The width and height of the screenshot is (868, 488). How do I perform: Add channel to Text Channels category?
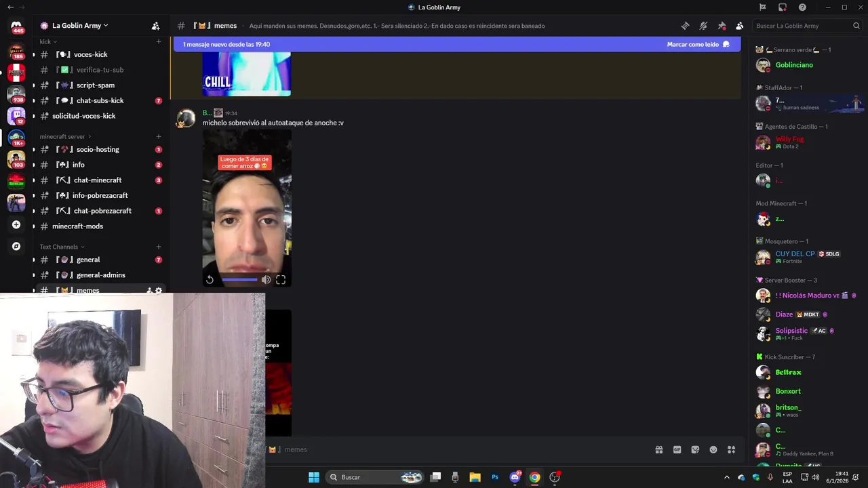click(x=159, y=247)
